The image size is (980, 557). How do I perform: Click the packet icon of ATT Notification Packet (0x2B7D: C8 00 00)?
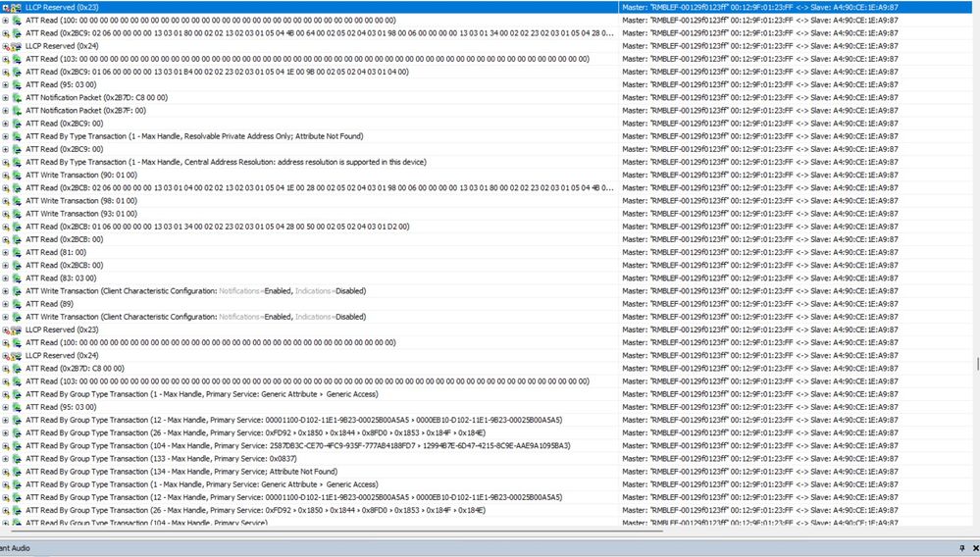(17, 97)
